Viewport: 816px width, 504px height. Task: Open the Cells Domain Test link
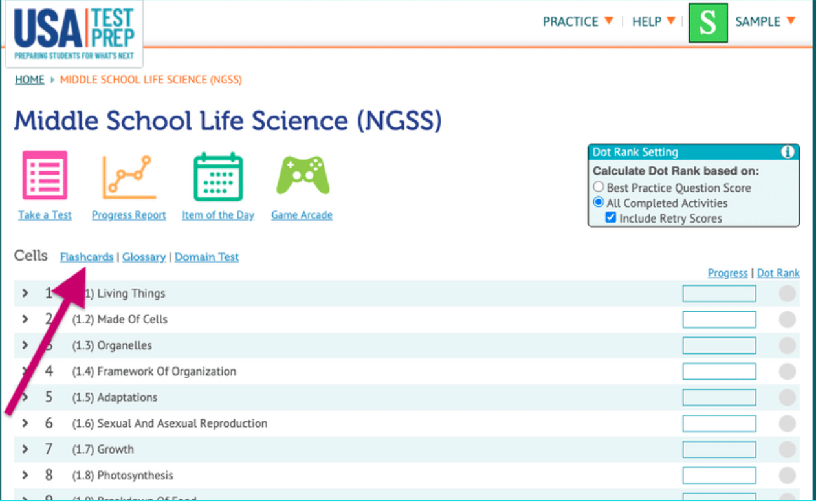coord(206,257)
